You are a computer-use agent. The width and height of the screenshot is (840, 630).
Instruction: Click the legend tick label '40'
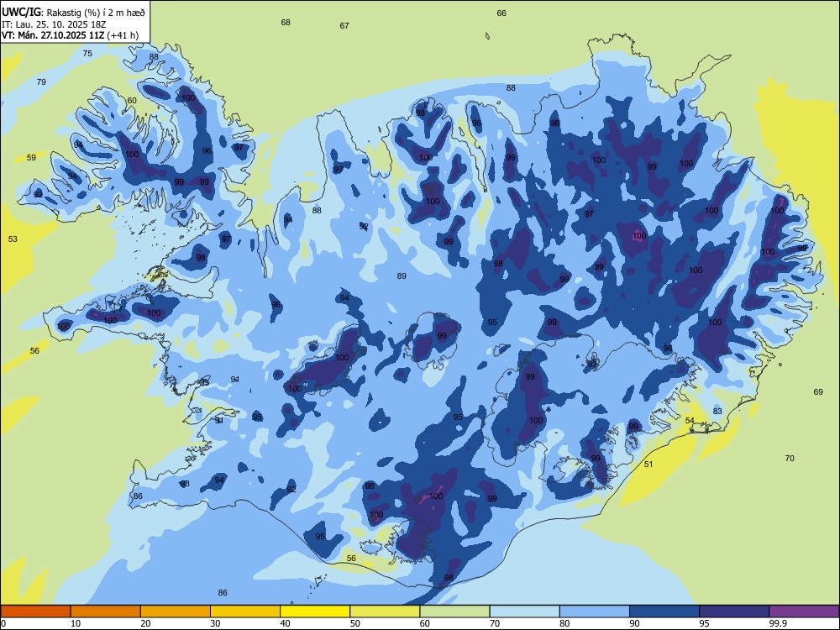click(286, 623)
